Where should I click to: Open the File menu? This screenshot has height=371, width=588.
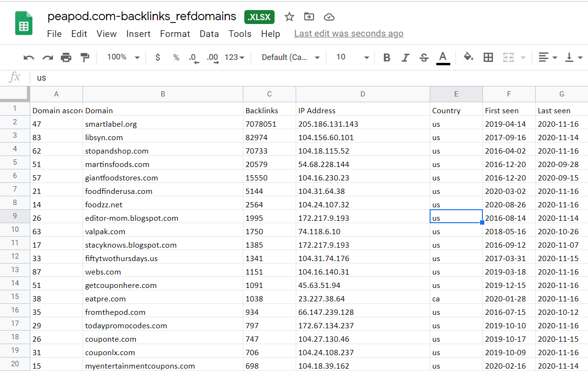pyautogui.click(x=54, y=34)
